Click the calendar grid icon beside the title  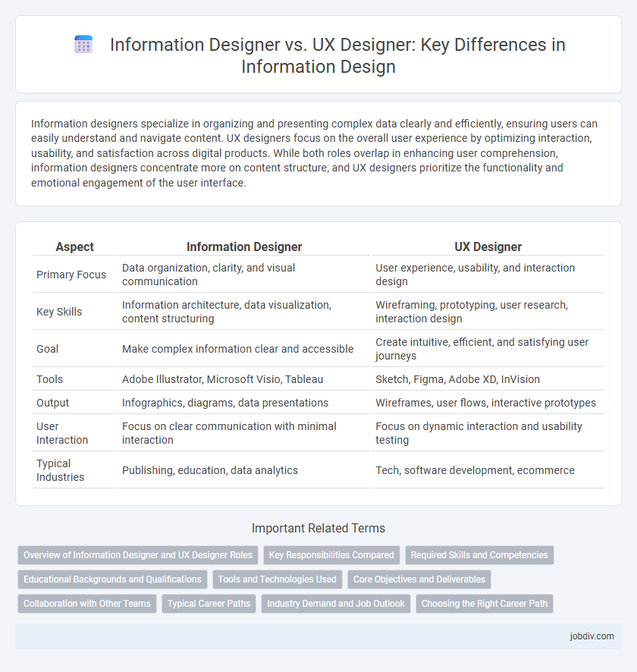tap(83, 44)
